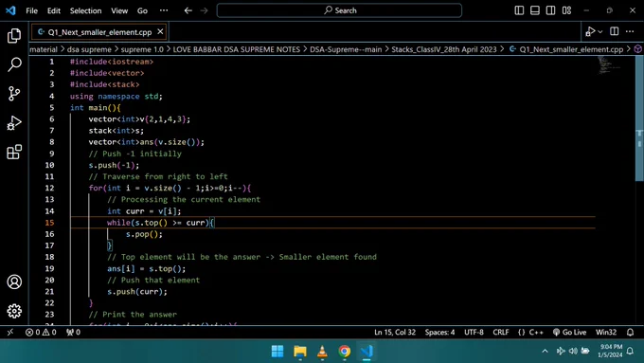Click the editor minimap
Screen dimensions: 644x363
click(x=609, y=65)
